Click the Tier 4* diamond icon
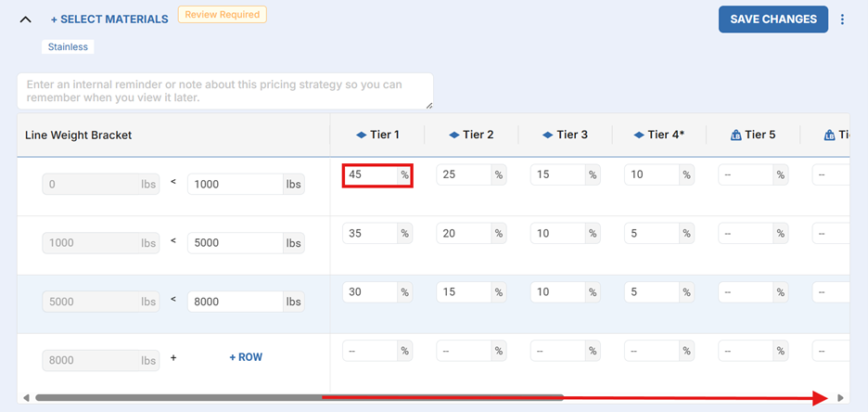The width and height of the screenshot is (868, 412). pyautogui.click(x=639, y=135)
